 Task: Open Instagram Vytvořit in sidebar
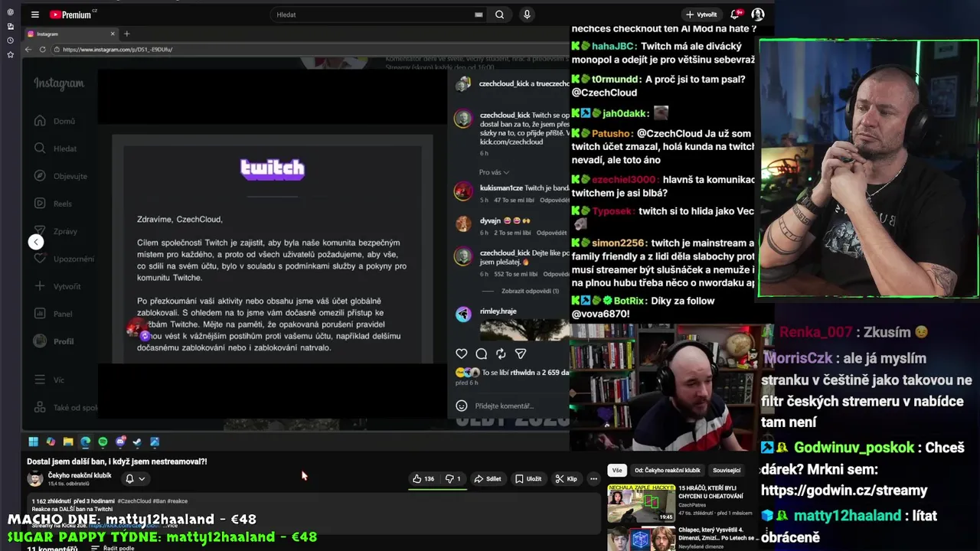click(x=58, y=286)
